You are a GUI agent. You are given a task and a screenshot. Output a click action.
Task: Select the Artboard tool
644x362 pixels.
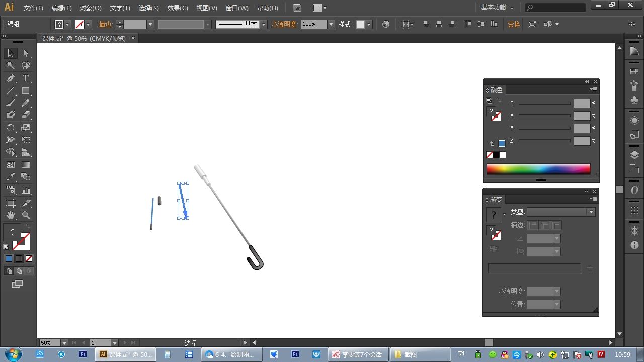(x=11, y=203)
